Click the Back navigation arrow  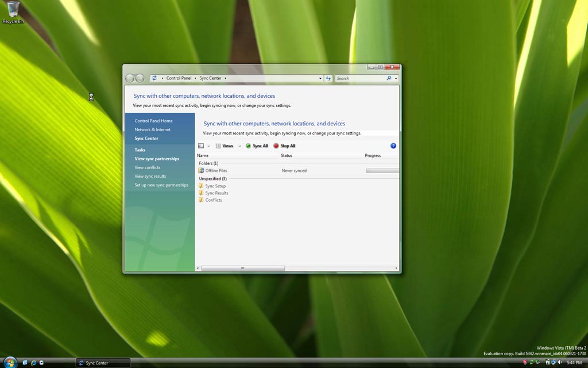(130, 78)
